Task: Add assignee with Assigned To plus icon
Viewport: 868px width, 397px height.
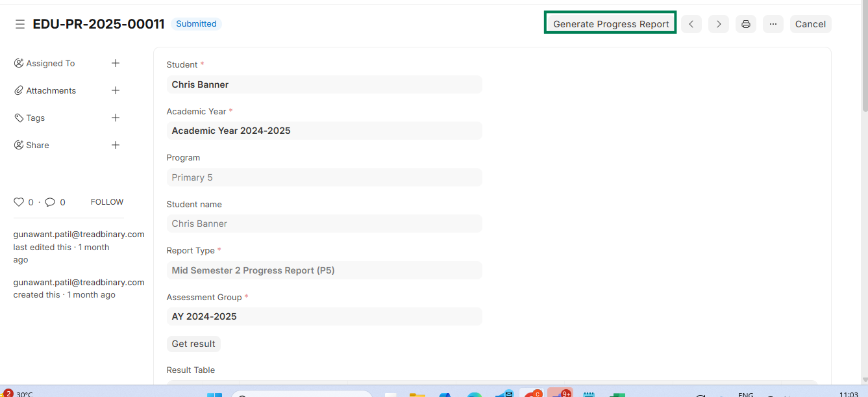Action: [x=116, y=63]
